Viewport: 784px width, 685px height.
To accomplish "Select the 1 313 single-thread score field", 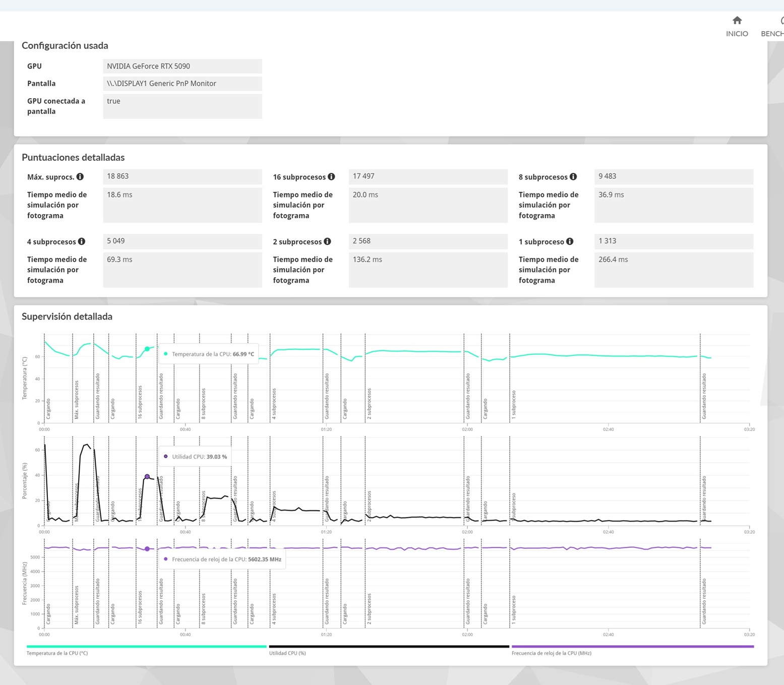I will pos(673,241).
